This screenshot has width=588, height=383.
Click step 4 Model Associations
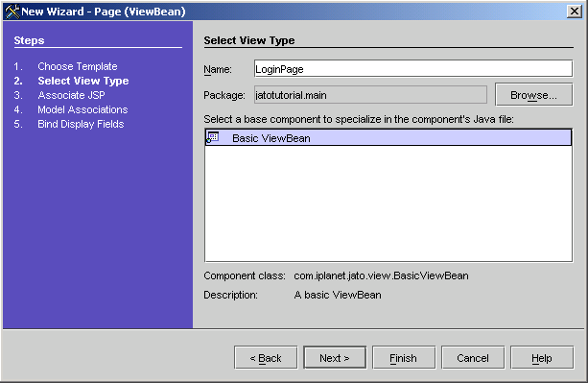click(x=82, y=109)
